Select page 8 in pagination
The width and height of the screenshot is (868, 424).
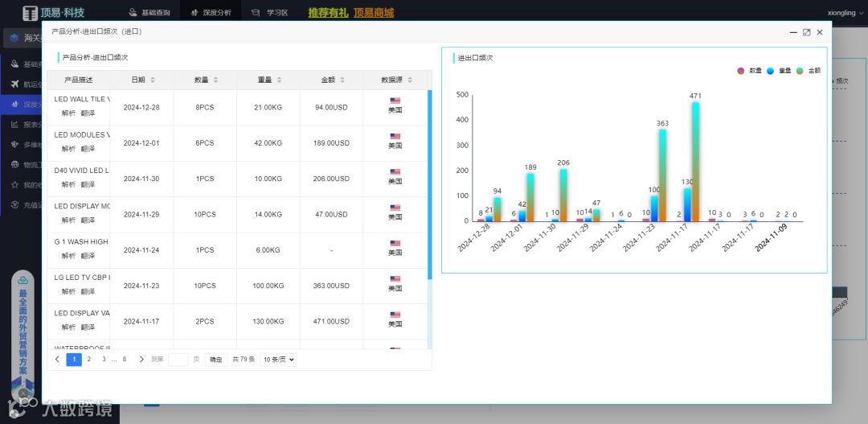(x=125, y=359)
